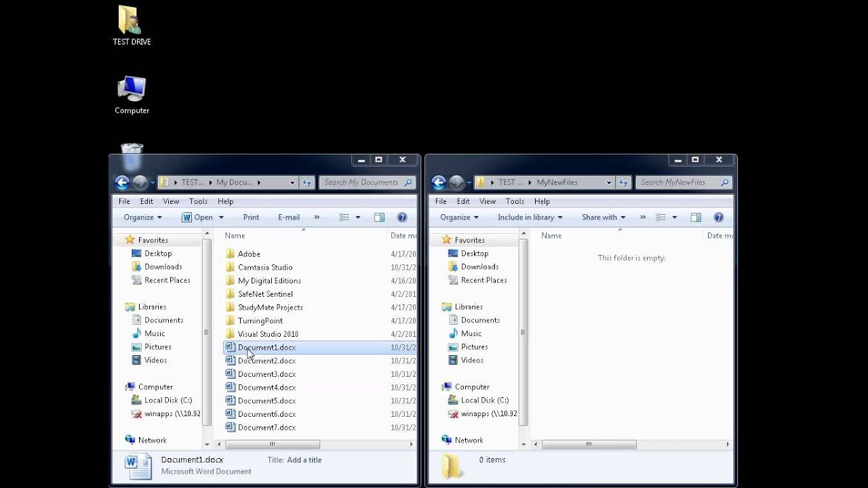Click Back arrow in MyNewFiles window
This screenshot has width=868, height=488.
click(439, 182)
